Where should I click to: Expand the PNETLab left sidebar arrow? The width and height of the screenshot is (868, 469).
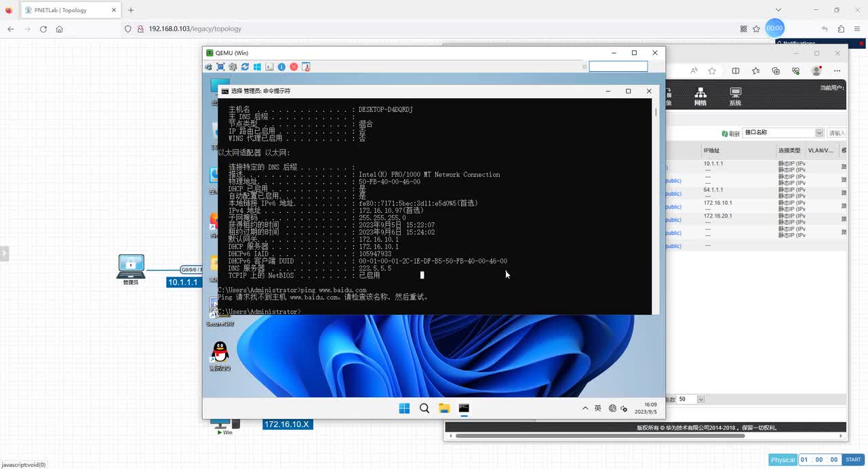[4, 253]
